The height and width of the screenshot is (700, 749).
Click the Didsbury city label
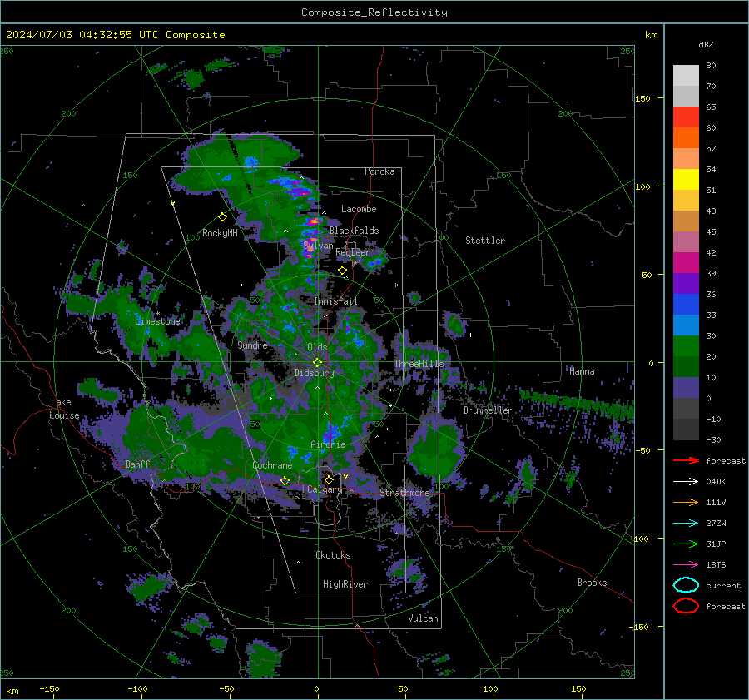coord(315,373)
